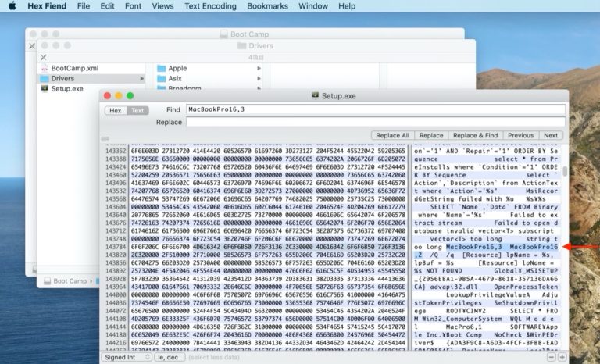The width and height of the screenshot is (600, 364).
Task: Click the Boot Camp window title drive icon
Action: [224, 34]
